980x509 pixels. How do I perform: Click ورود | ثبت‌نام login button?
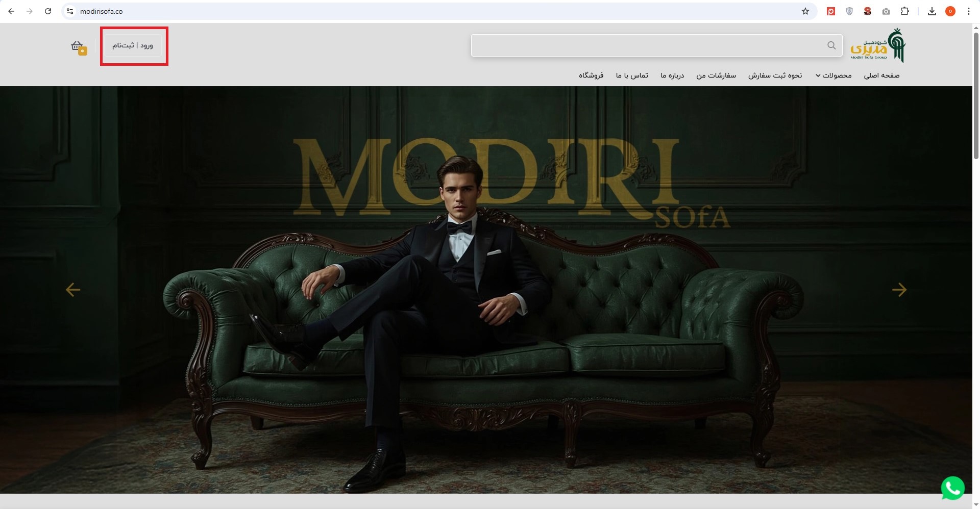pyautogui.click(x=133, y=45)
